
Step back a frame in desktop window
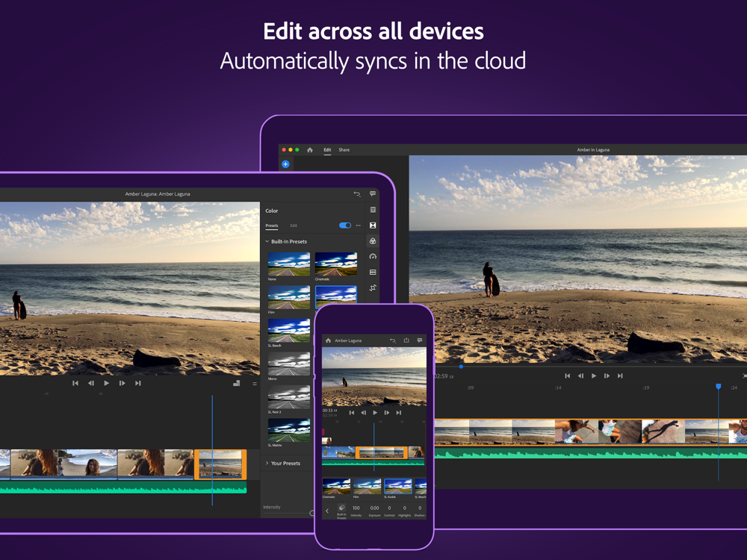[580, 376]
